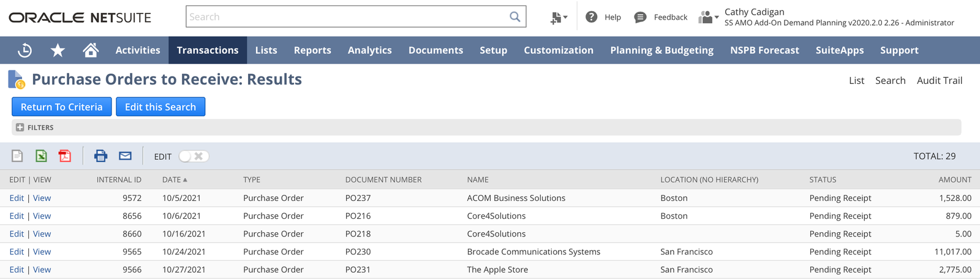Click the Cathy Cadigan user name
This screenshot has height=280, width=980.
pos(754,12)
